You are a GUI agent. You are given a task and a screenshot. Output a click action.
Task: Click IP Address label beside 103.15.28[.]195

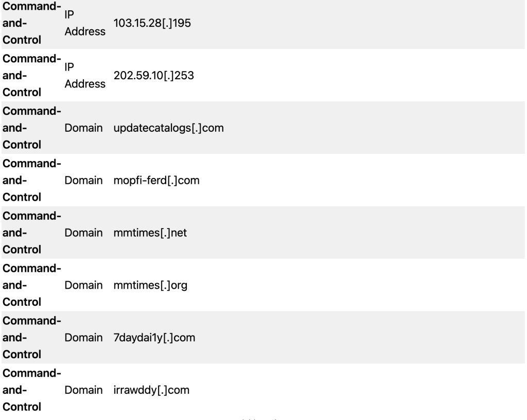pos(85,23)
